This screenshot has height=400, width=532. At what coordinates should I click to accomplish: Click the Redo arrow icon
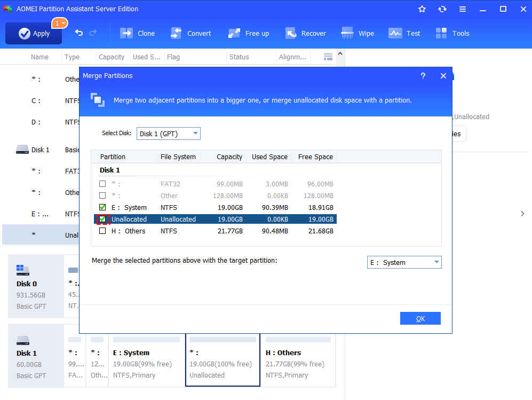tap(93, 33)
